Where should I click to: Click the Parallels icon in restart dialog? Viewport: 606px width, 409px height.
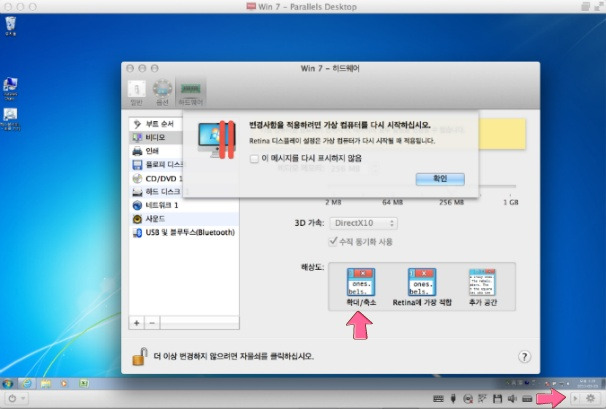pos(216,140)
